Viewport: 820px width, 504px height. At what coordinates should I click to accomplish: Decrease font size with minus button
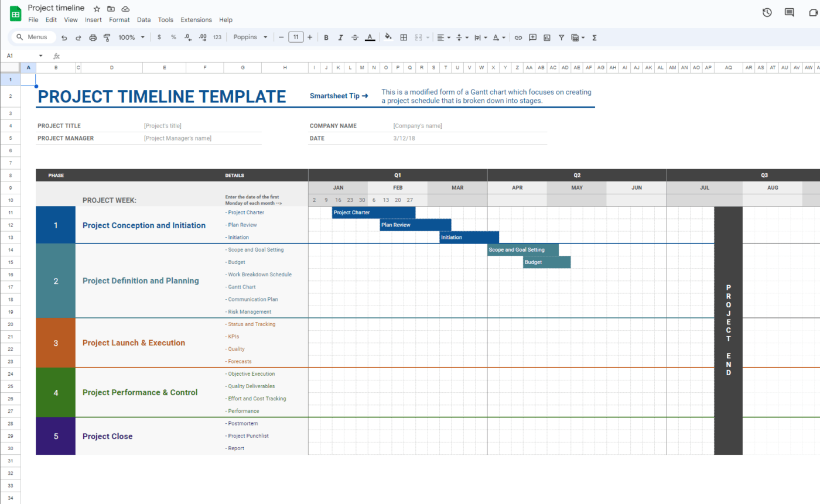281,37
